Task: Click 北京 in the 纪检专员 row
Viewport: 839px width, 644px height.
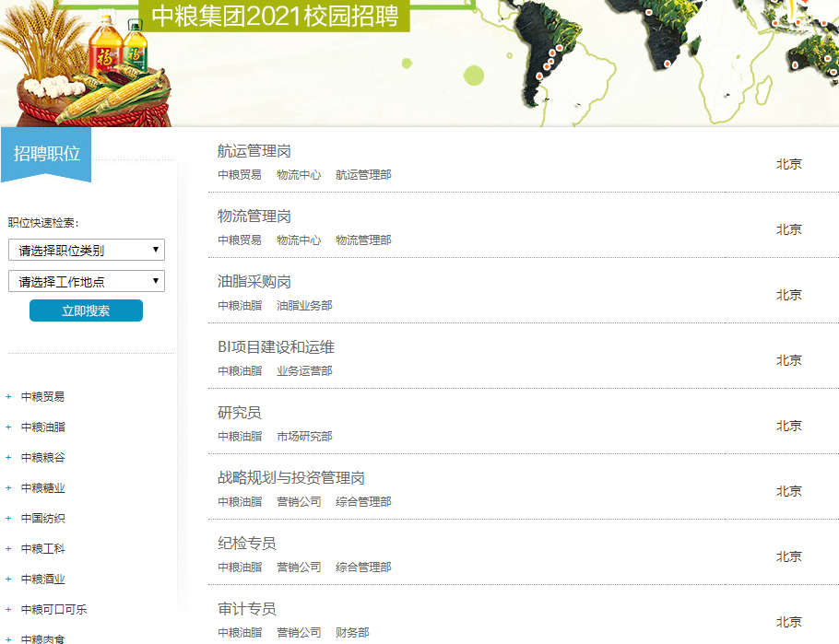Action: pos(789,556)
